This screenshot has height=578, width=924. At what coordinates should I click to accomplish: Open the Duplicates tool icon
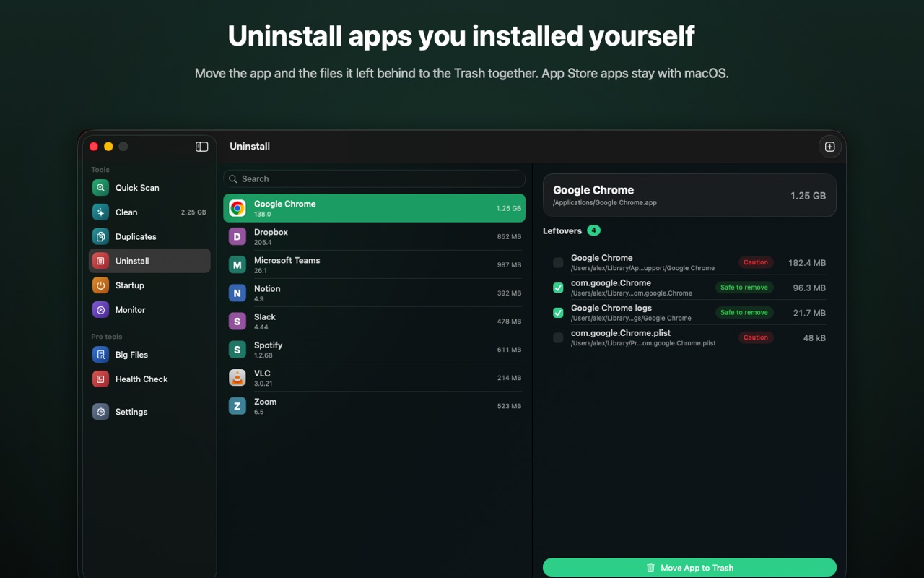point(101,237)
